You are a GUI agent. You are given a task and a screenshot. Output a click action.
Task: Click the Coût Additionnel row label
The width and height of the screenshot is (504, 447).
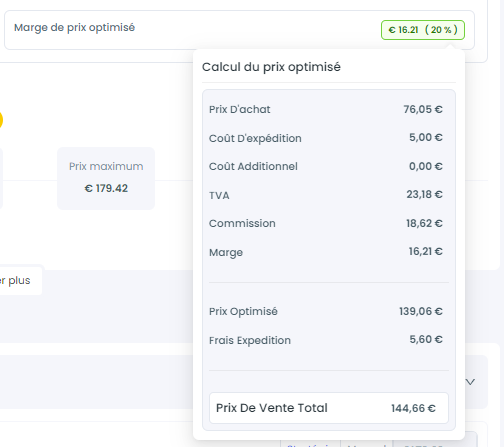(x=253, y=166)
